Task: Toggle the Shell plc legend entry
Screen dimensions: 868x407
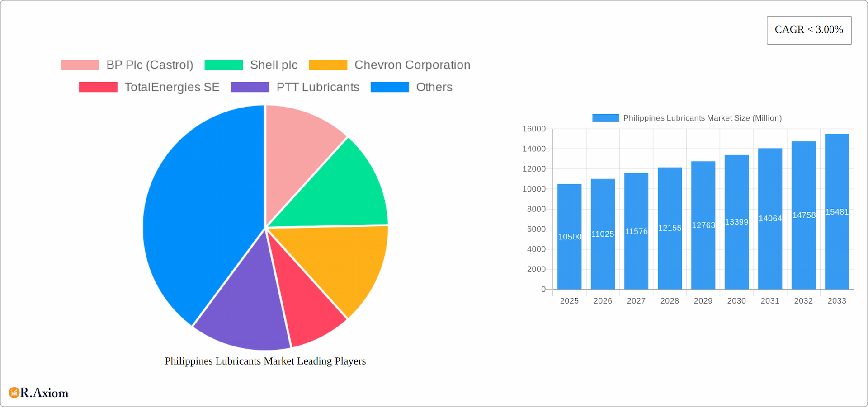Action: click(x=274, y=65)
